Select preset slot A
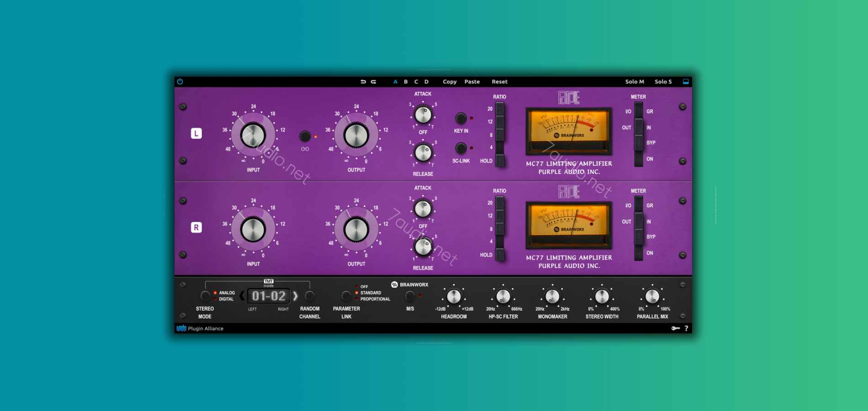868x411 pixels. tap(395, 82)
